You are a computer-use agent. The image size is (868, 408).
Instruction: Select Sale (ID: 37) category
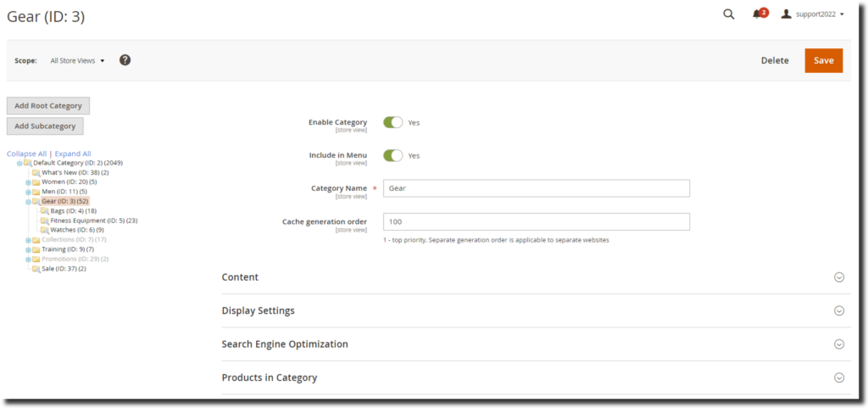coord(64,269)
